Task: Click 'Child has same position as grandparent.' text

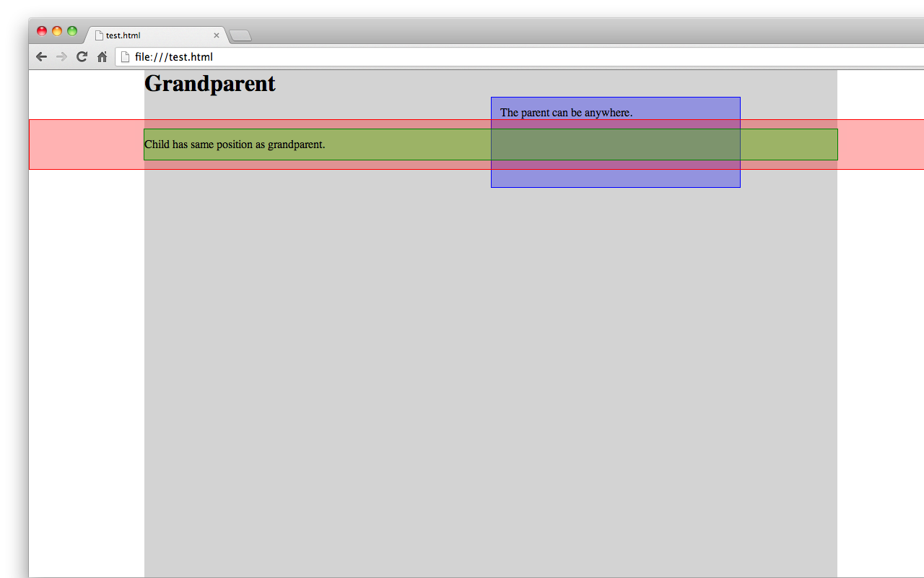Action: tap(235, 144)
